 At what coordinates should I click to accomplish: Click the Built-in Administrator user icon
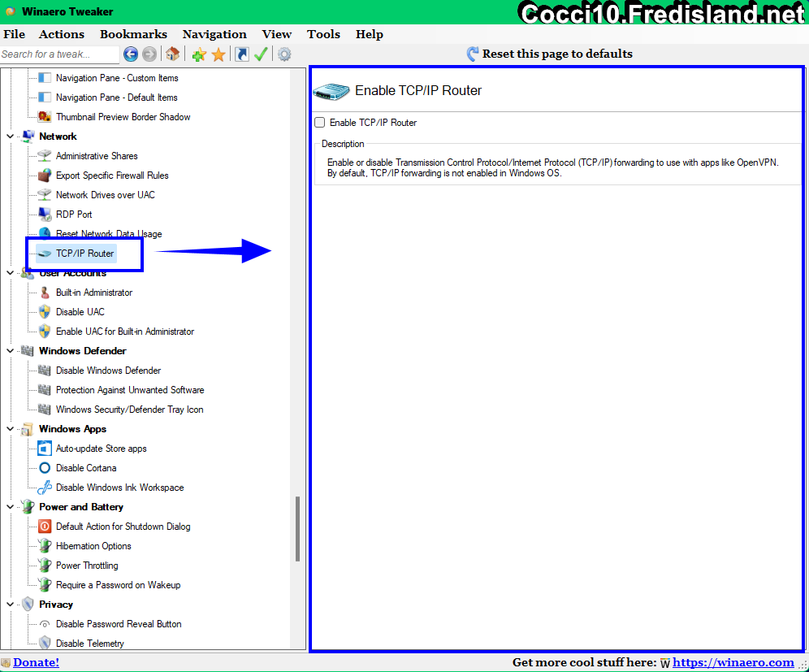point(45,293)
